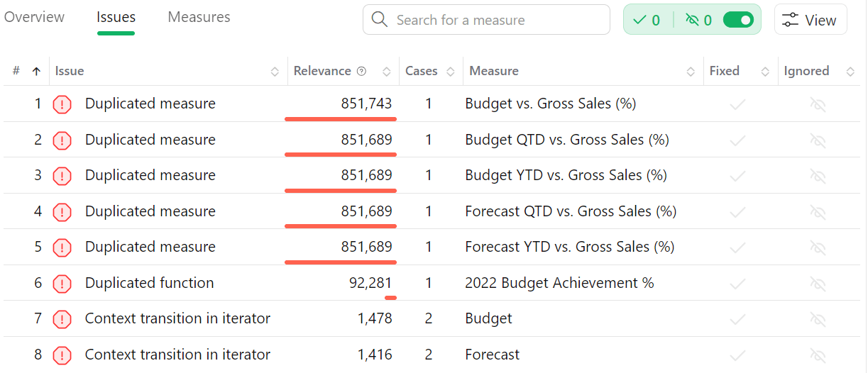Ignore the 2022 Budget Achievement % issue
This screenshot has width=868, height=373.
coord(818,284)
